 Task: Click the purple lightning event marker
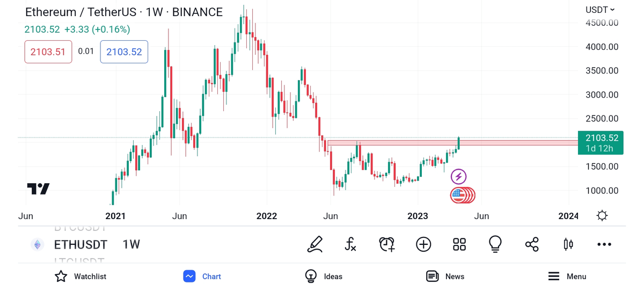(x=458, y=176)
